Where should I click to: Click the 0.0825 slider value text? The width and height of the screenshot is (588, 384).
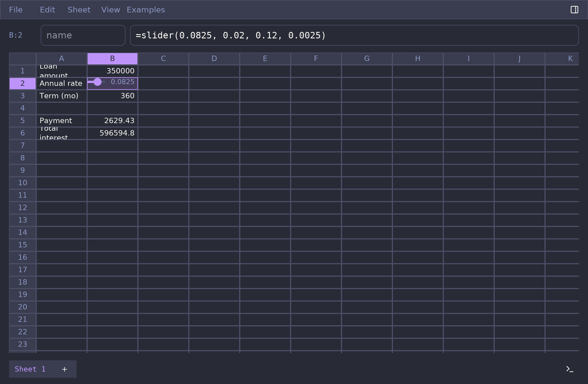click(x=123, y=82)
